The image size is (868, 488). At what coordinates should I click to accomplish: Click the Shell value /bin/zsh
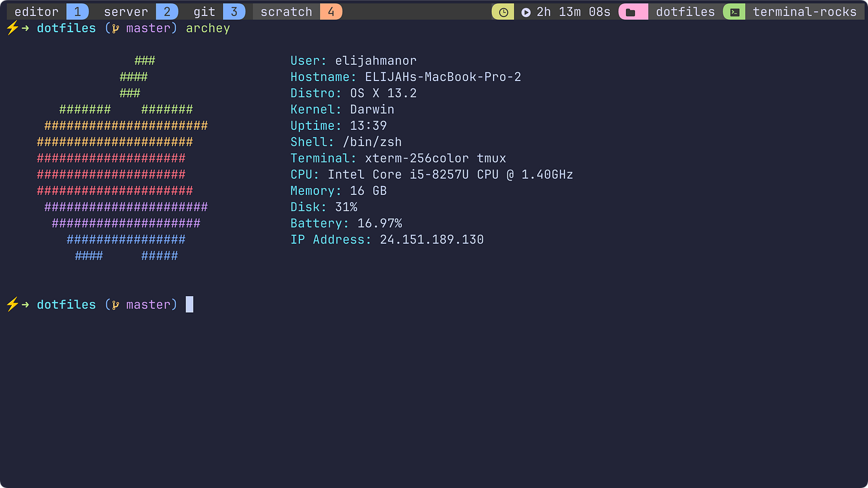coord(372,142)
